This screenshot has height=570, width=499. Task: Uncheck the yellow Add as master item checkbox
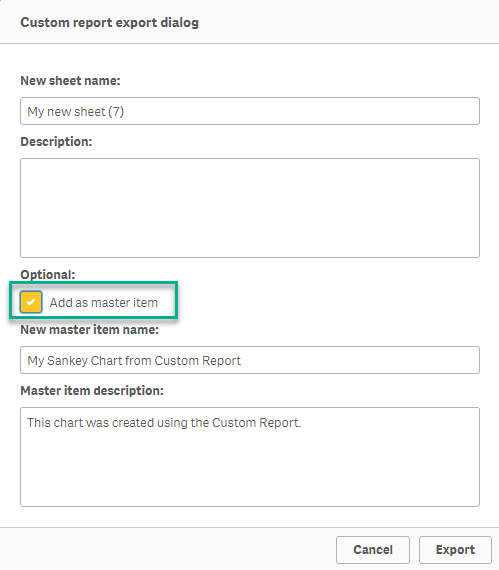31,302
